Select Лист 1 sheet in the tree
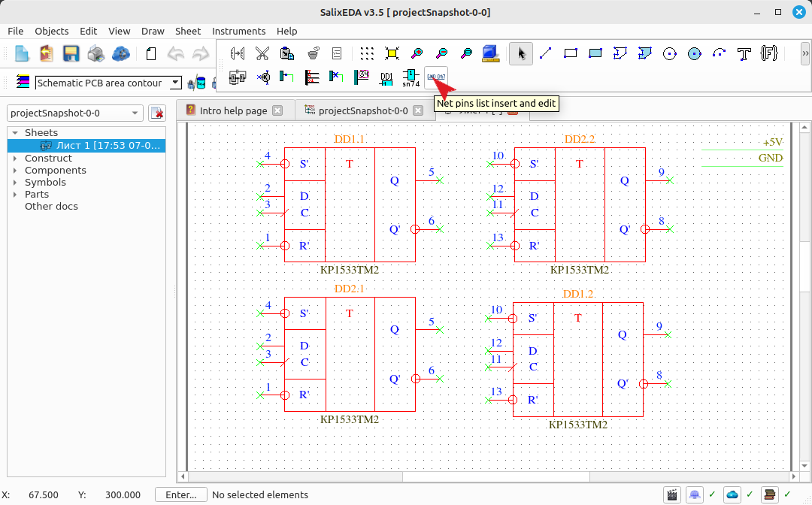The height and width of the screenshot is (505, 812). [x=86, y=145]
